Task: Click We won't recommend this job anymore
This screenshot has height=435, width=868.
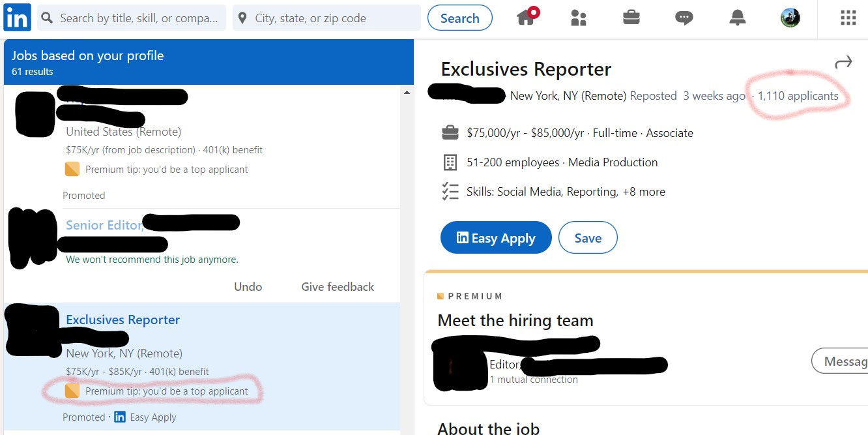Action: tap(152, 260)
